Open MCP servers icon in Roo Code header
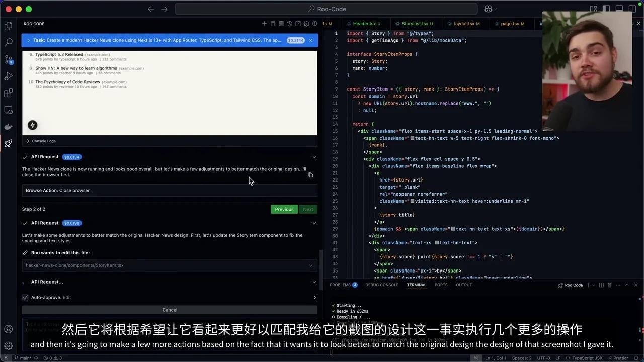The height and width of the screenshot is (362, 644). tap(281, 24)
